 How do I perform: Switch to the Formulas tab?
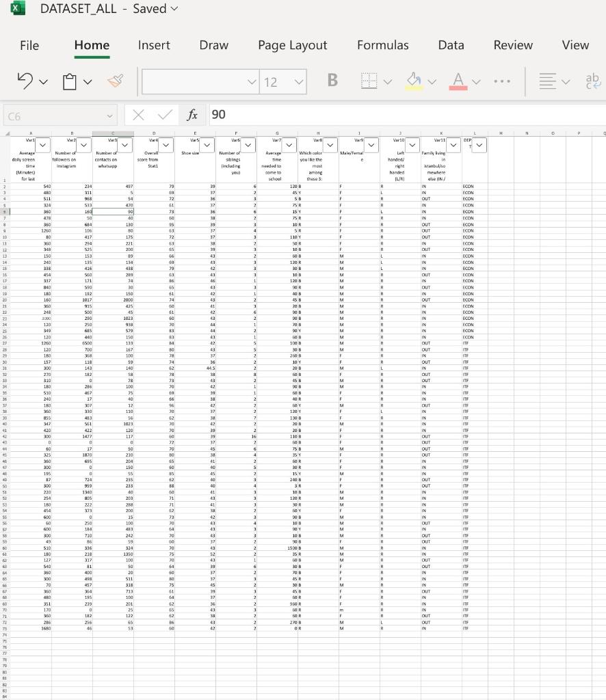pyautogui.click(x=382, y=45)
